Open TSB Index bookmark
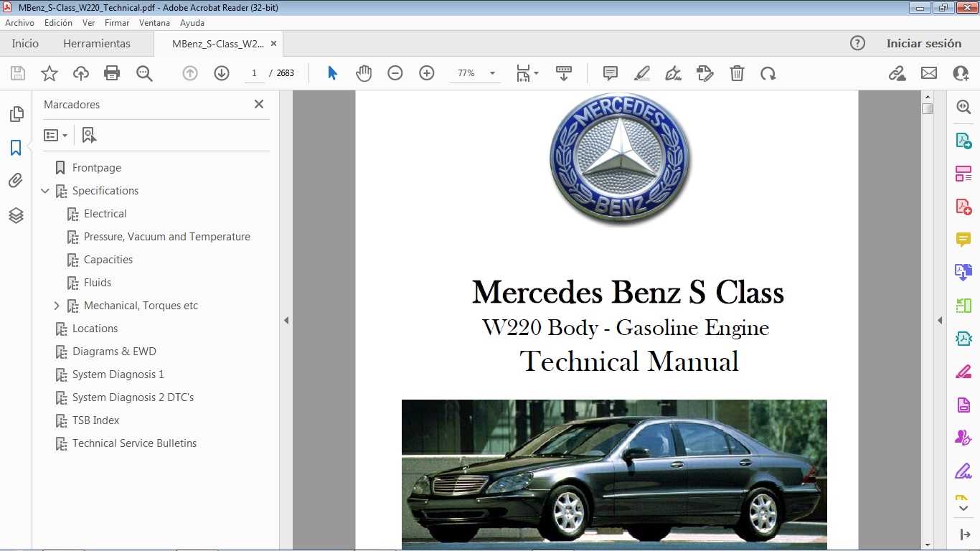 pos(96,420)
